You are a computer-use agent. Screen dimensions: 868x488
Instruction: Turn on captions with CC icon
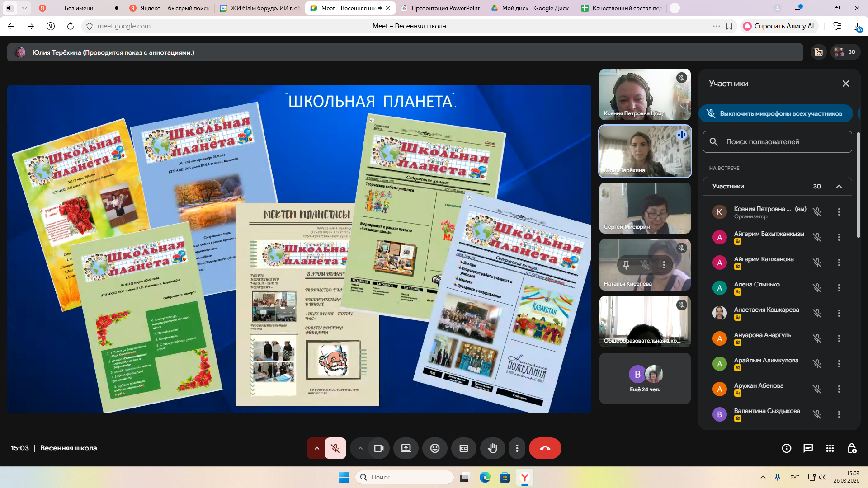pyautogui.click(x=463, y=448)
